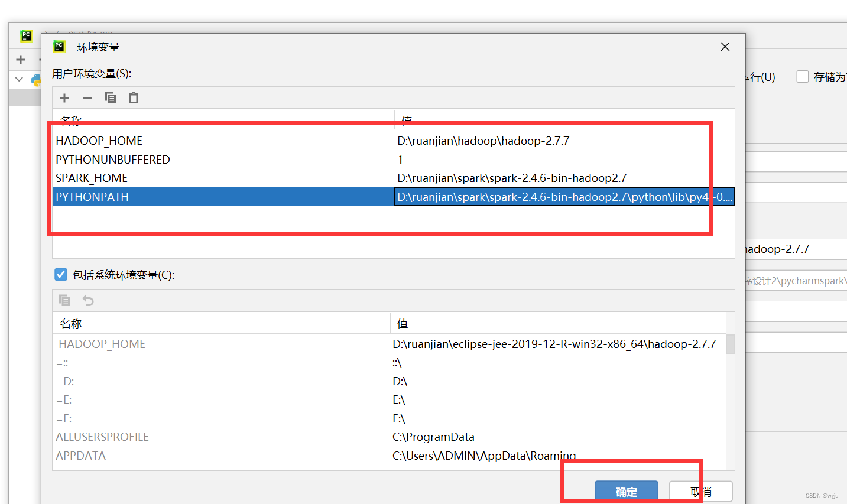Add a new user environment variable

[64, 98]
